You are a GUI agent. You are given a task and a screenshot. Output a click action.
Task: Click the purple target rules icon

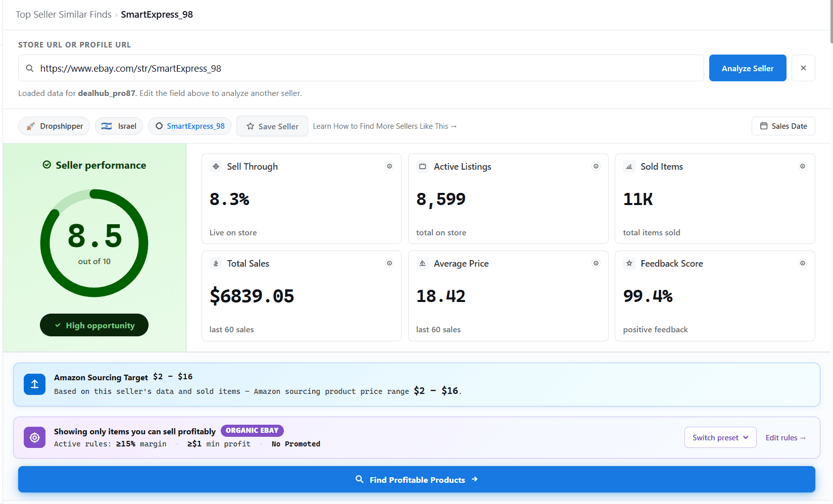[35, 437]
